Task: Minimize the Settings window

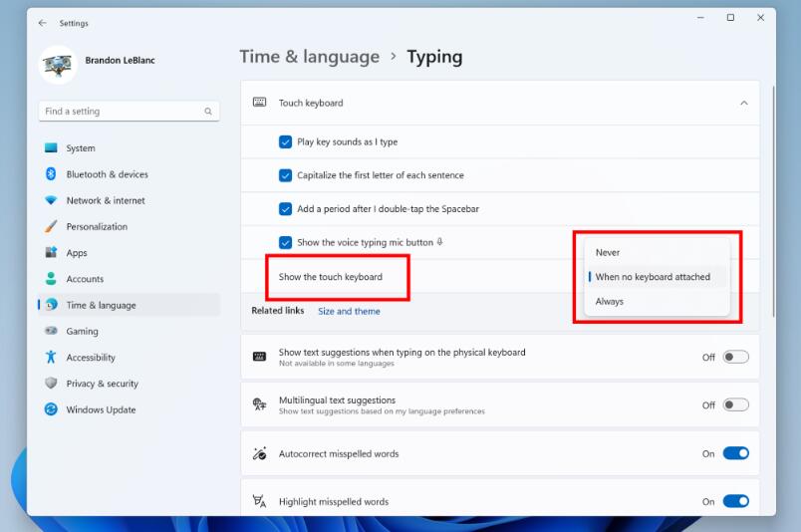Action: [701, 17]
